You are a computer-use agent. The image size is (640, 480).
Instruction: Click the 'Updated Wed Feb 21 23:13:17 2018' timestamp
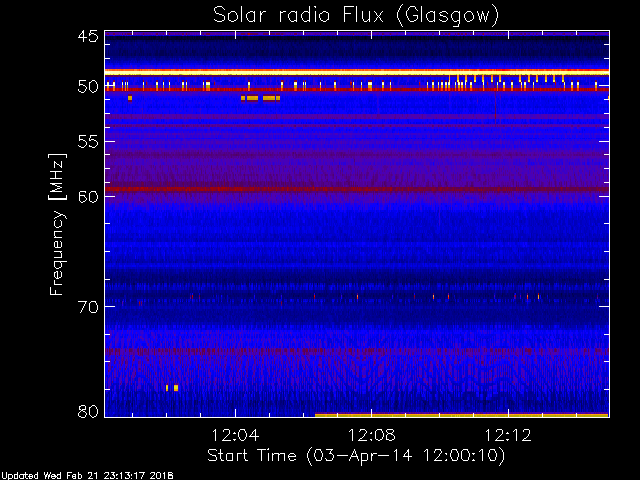(x=87, y=476)
